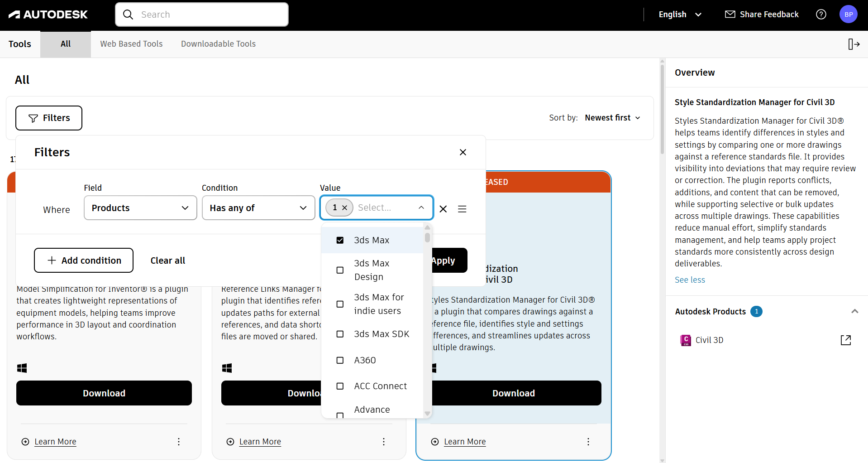Click the value dropdown list scrollbar
The width and height of the screenshot is (868, 463).
(x=427, y=238)
